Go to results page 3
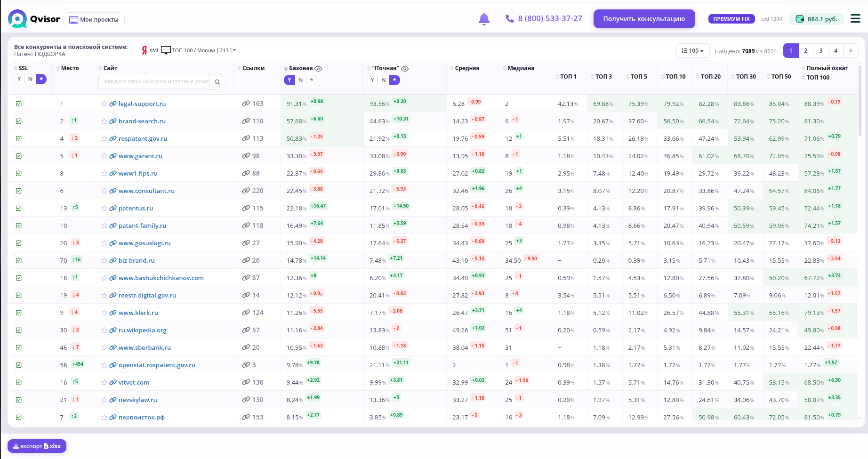This screenshot has width=868, height=459. coord(821,51)
